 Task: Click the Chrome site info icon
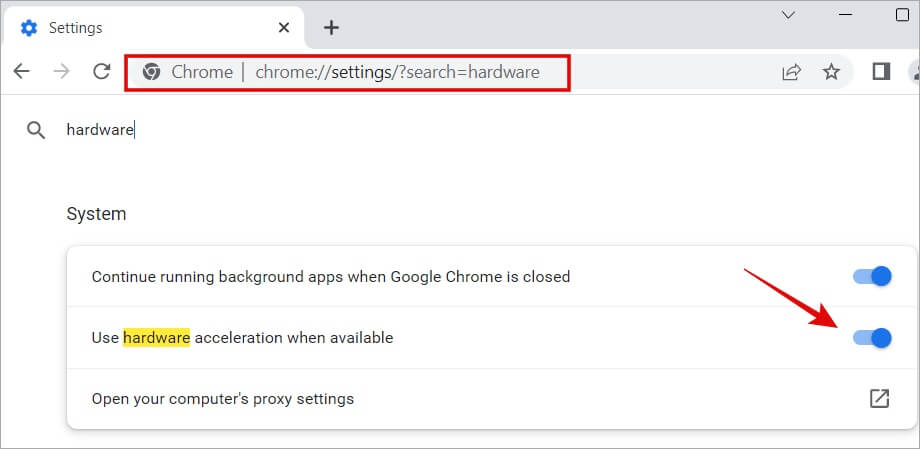(x=151, y=72)
